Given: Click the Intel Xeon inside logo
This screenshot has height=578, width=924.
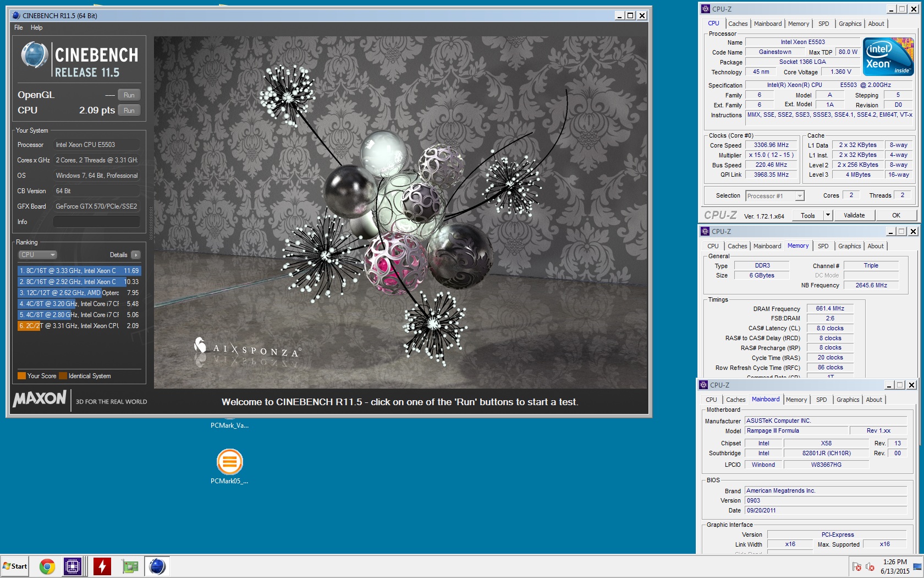Looking at the screenshot, I should 888,56.
